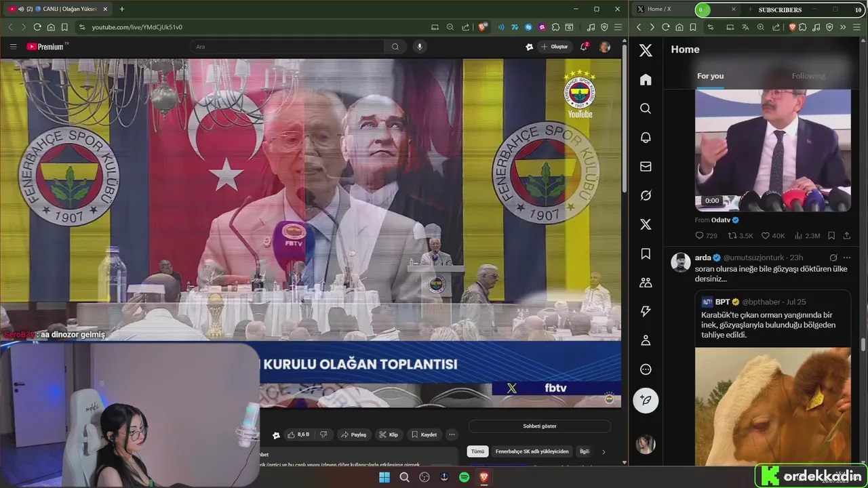
Task: Select the İlgili filter chip
Action: [x=584, y=451]
